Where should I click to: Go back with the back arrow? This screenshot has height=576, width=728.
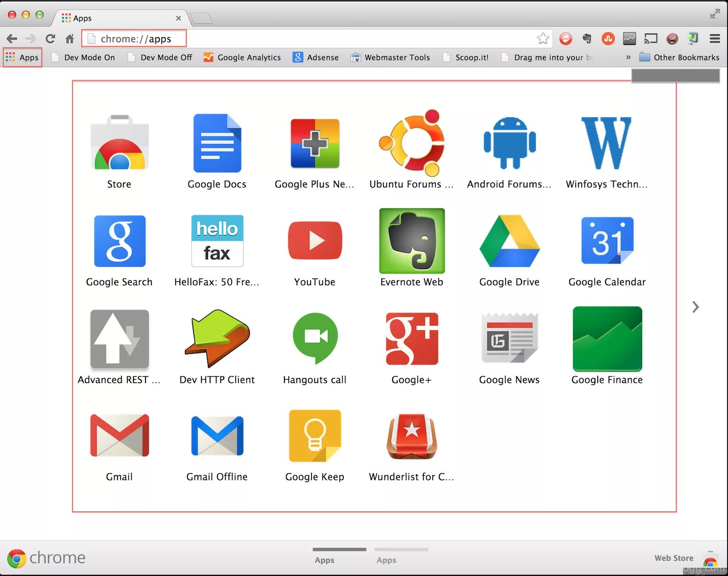pyautogui.click(x=12, y=39)
